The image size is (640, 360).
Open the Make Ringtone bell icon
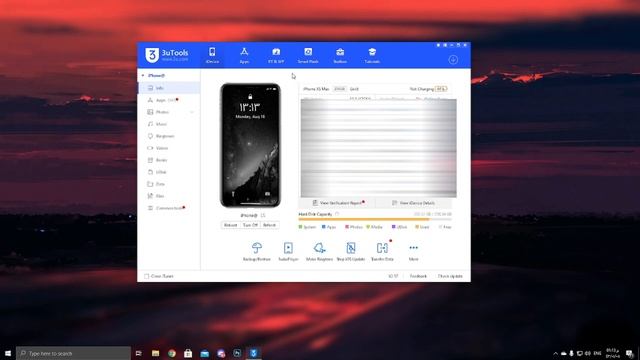pyautogui.click(x=320, y=248)
